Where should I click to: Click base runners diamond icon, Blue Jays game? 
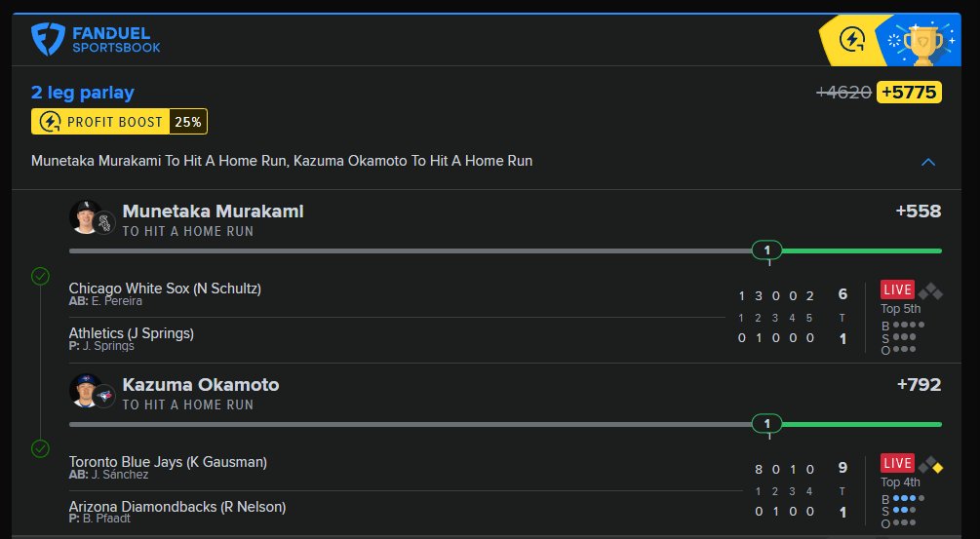click(x=930, y=465)
